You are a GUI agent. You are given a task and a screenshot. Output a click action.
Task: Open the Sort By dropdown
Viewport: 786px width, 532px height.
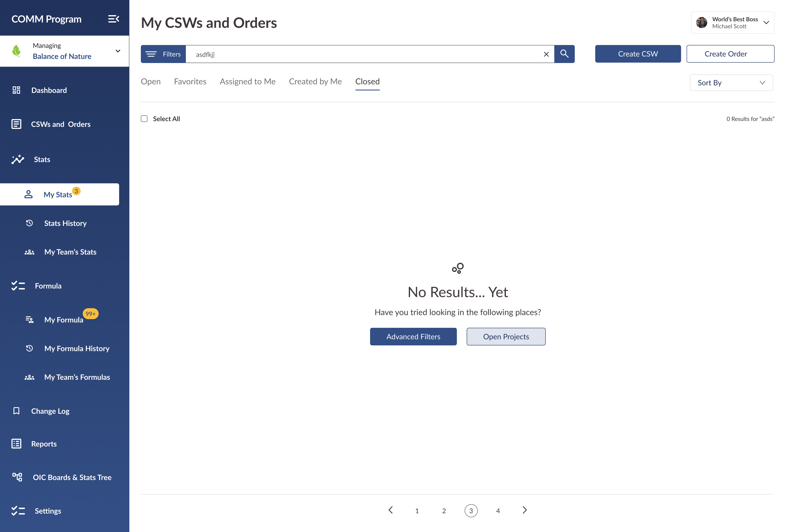click(x=731, y=83)
